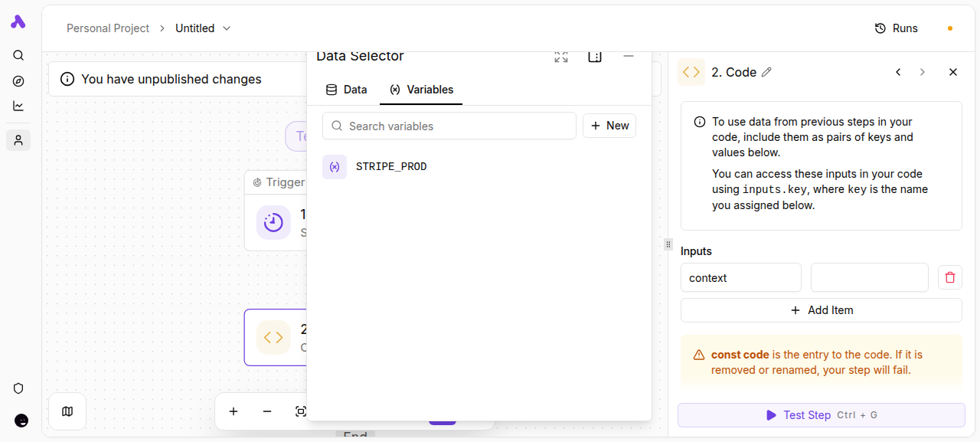Click the New variable button
The image size is (980, 442).
[x=609, y=126]
